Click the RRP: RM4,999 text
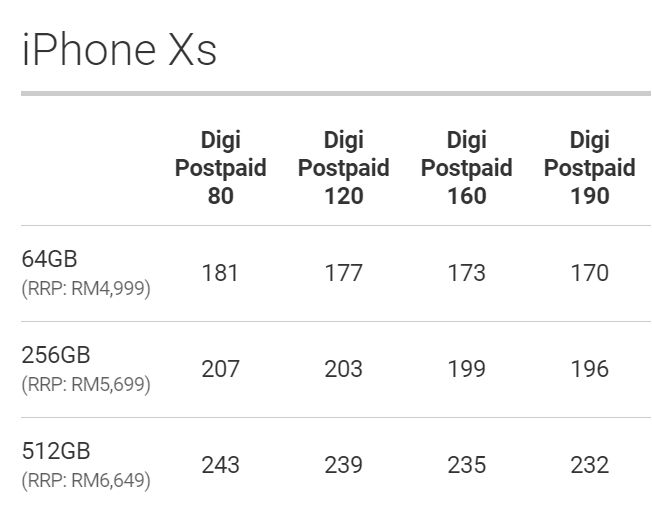 pos(86,288)
